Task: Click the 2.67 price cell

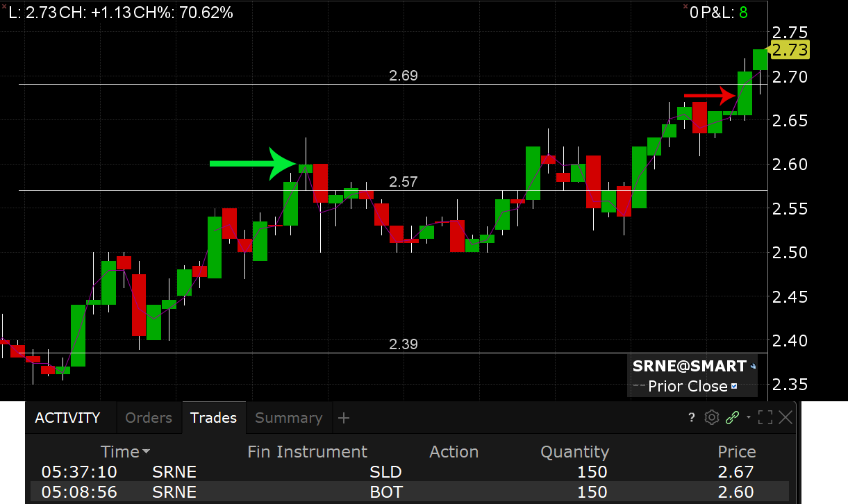Action: pyautogui.click(x=735, y=472)
